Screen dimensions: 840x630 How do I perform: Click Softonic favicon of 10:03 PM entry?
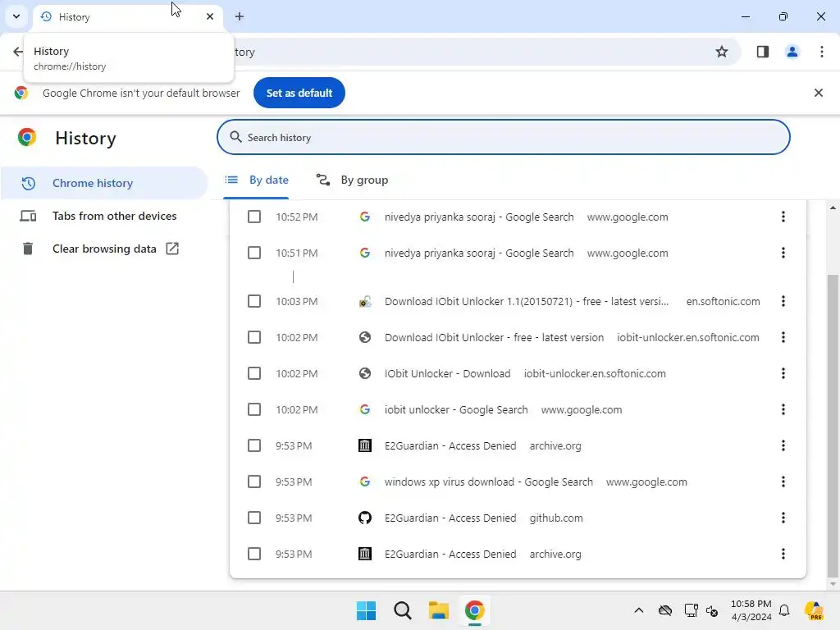[x=365, y=302]
